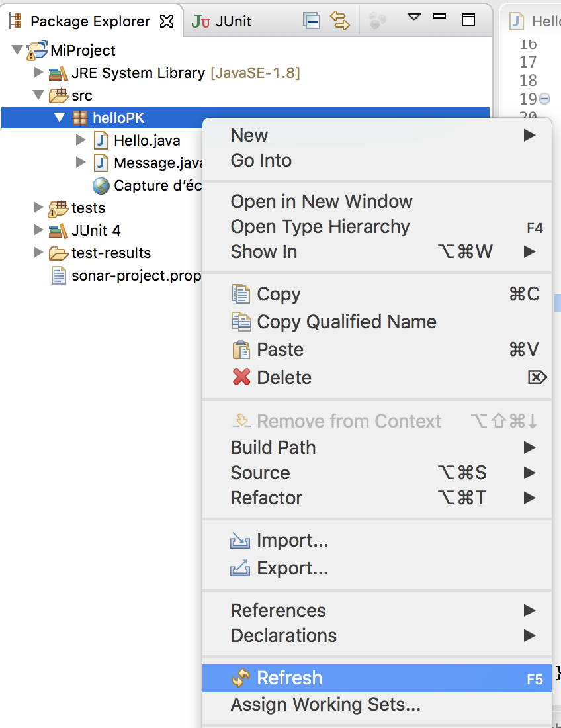Image resolution: width=561 pixels, height=728 pixels.
Task: Open the Package Explorer View Menu triangle
Action: pyautogui.click(x=414, y=17)
